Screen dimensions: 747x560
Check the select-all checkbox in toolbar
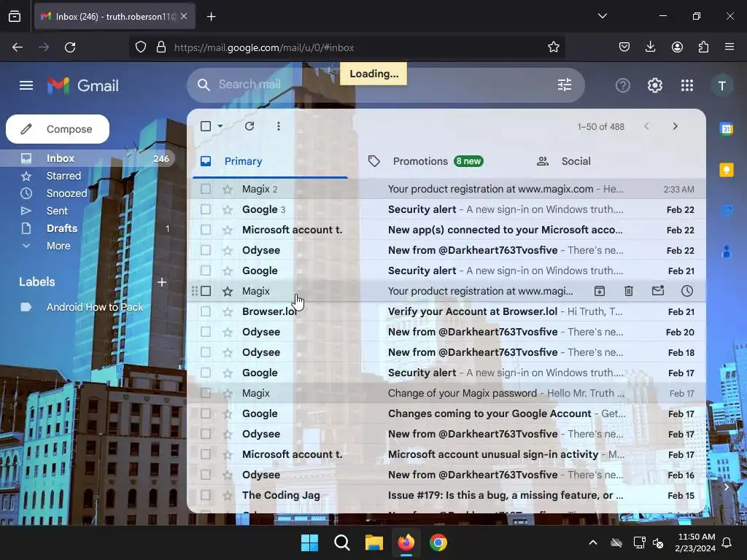(206, 126)
